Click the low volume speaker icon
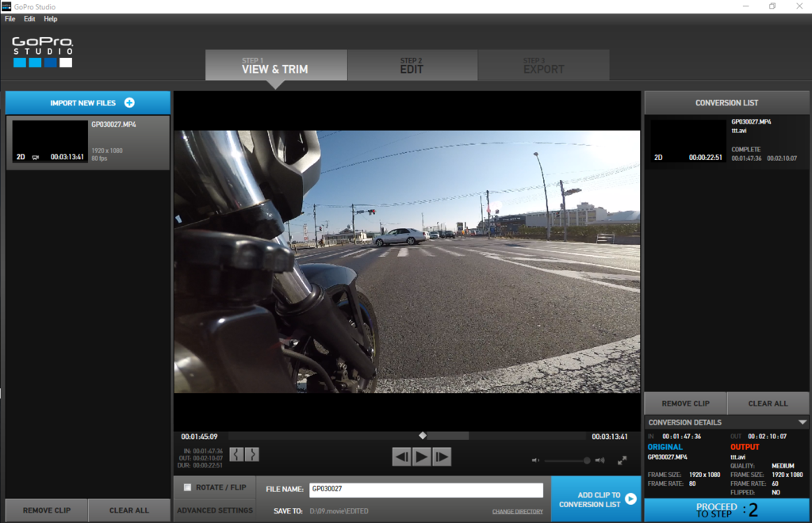 535,460
